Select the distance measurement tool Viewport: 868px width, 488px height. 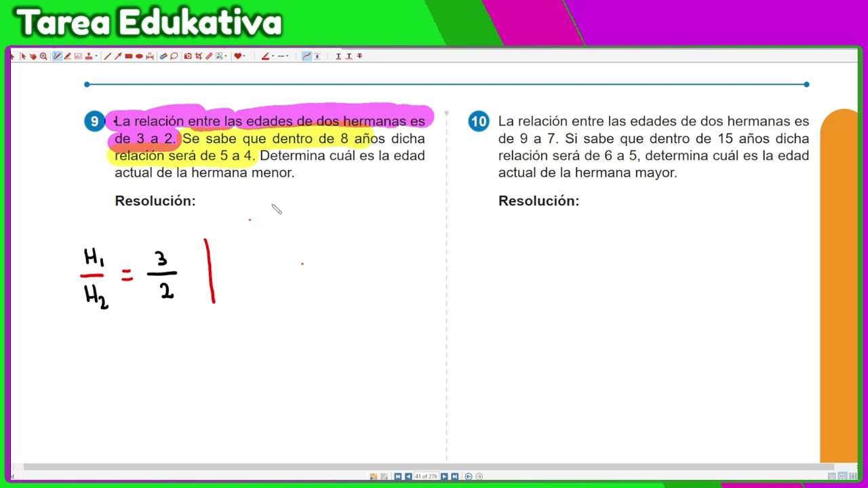[x=149, y=56]
